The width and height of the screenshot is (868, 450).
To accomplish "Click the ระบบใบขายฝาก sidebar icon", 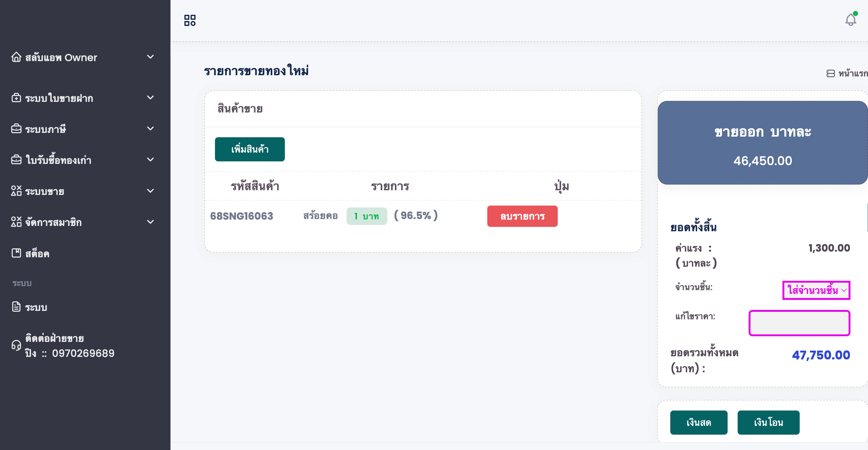I will coord(16,98).
